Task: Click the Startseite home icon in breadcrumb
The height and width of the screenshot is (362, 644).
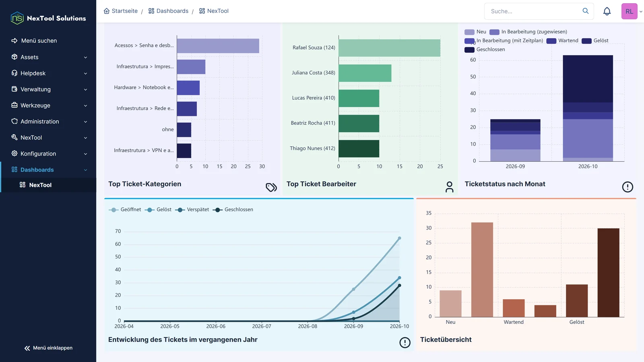Action: point(107,11)
